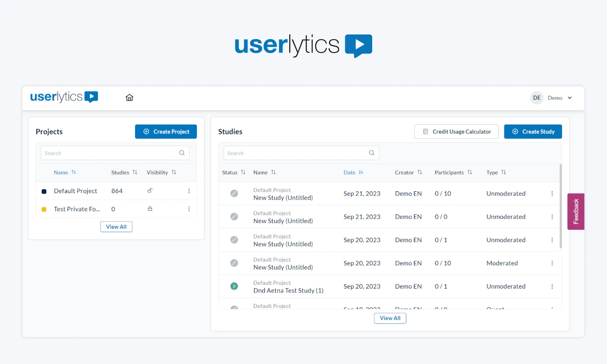Create a new study
607x364 pixels.
tap(533, 131)
